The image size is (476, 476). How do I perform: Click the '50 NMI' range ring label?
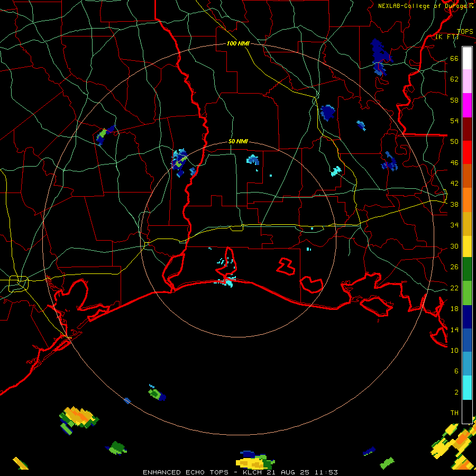click(238, 141)
